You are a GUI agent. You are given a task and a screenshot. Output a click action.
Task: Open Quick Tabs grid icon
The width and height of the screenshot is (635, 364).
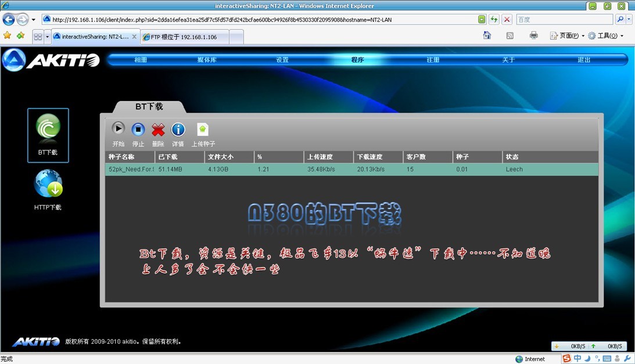click(38, 37)
